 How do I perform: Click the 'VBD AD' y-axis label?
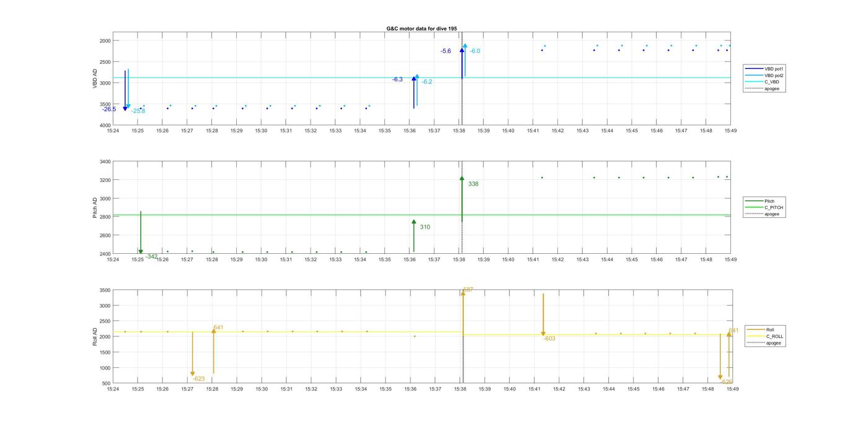95,79
